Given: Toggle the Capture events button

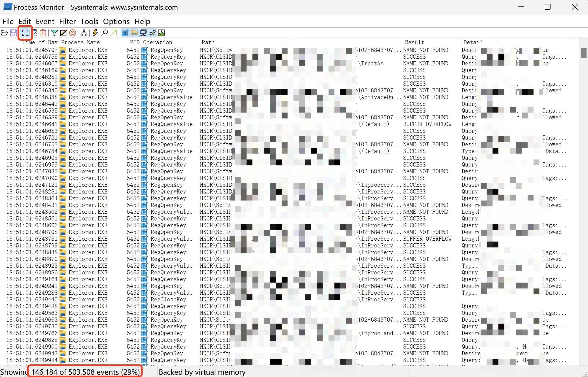Looking at the screenshot, I should coord(25,33).
